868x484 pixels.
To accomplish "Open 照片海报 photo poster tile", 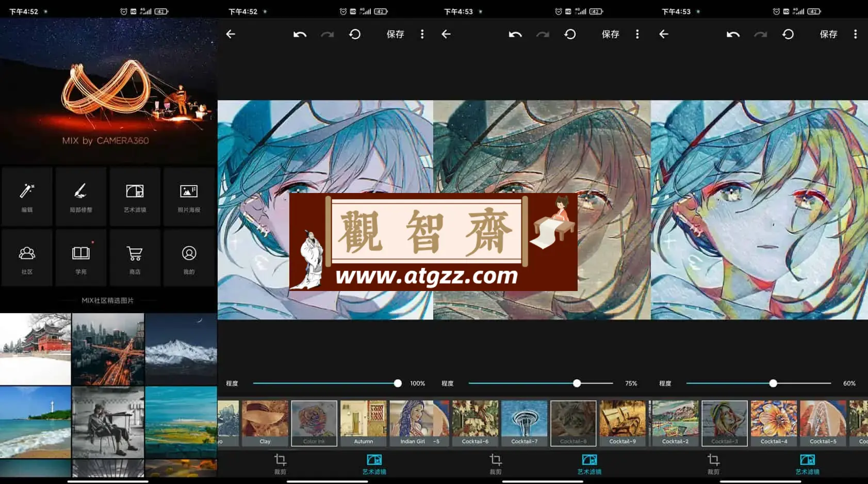I will [189, 197].
